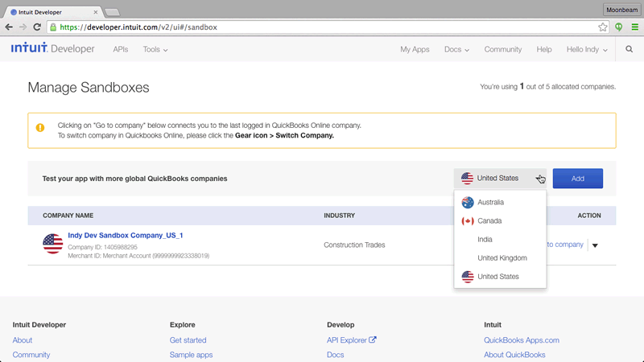Expand the Hello Indy account menu

587,49
